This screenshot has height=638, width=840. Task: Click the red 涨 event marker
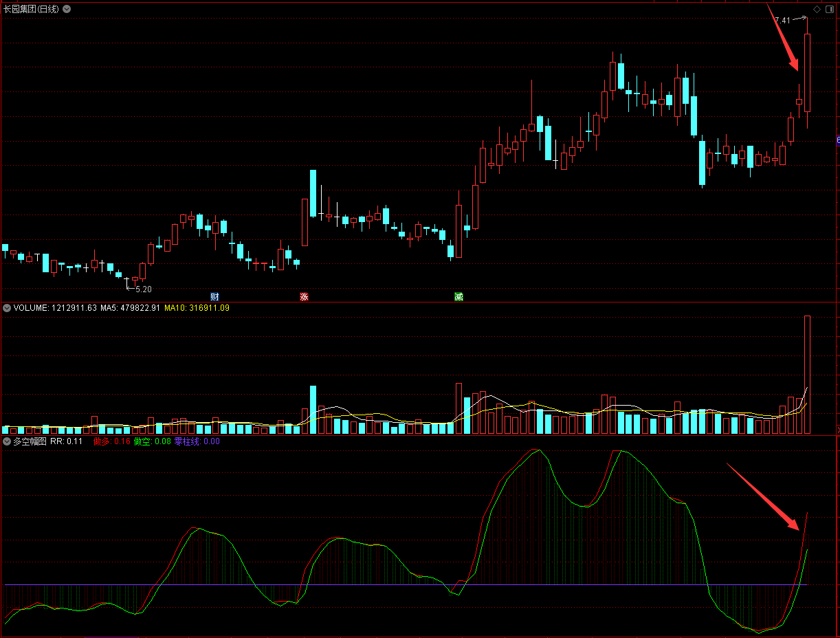pyautogui.click(x=304, y=297)
